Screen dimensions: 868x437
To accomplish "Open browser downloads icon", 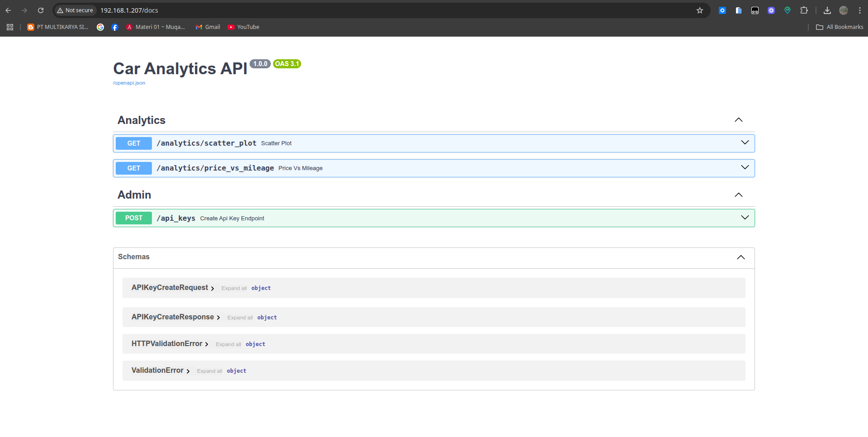I will click(827, 10).
